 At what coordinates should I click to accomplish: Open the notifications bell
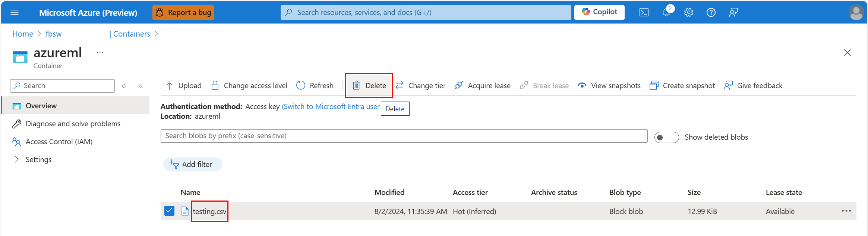tap(666, 12)
